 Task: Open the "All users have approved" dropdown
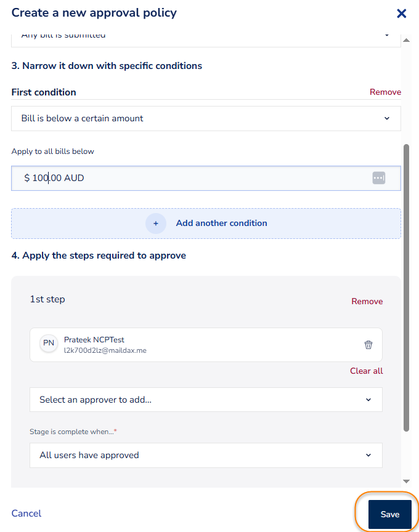click(x=206, y=455)
